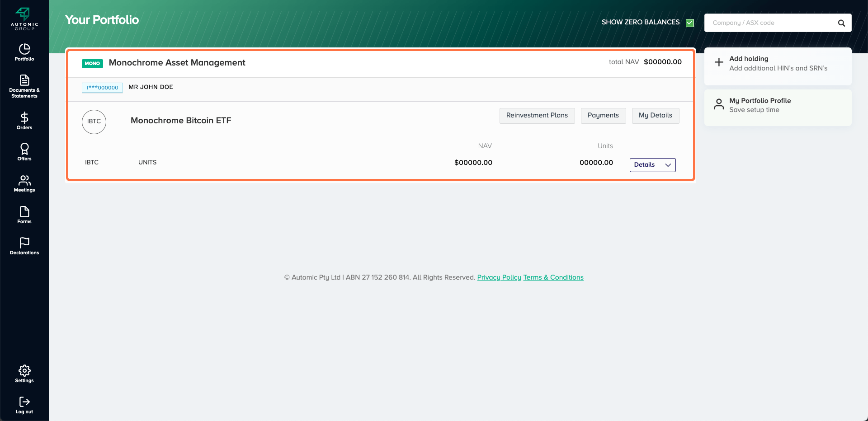Open the Privacy Policy link
Viewport: 868px width, 421px height.
coord(499,277)
